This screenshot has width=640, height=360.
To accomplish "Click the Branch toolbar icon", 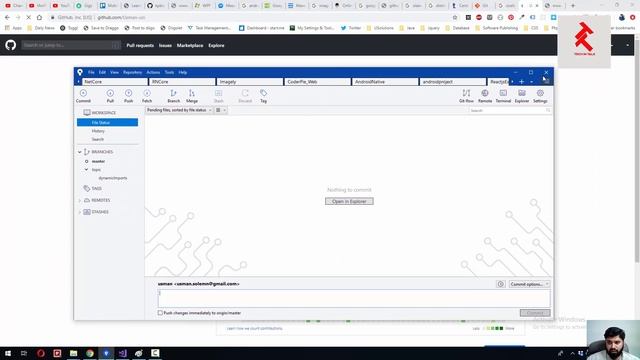I will (173, 96).
